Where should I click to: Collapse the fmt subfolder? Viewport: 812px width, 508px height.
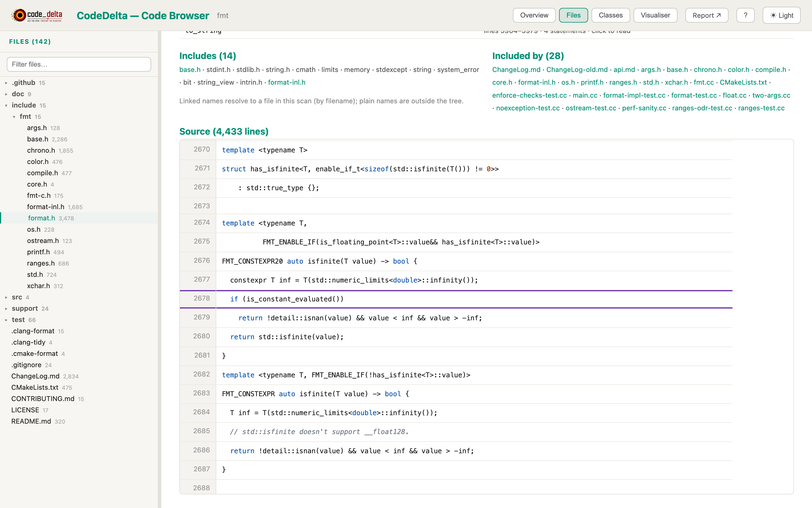coord(25,117)
